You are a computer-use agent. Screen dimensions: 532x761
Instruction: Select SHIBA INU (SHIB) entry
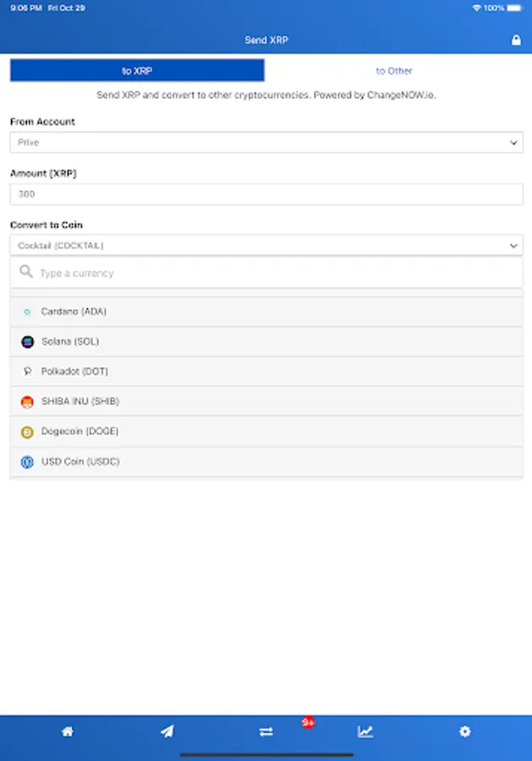(80, 401)
